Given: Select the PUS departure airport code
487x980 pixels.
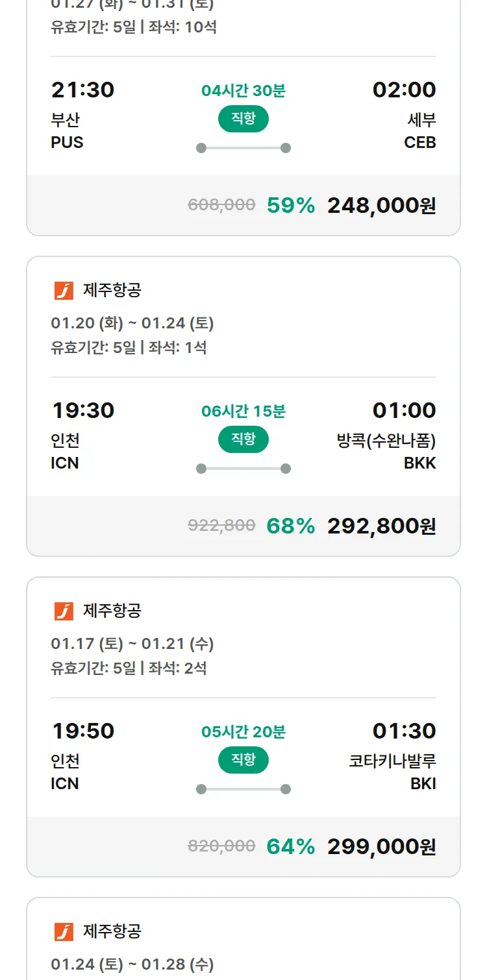Looking at the screenshot, I should pyautogui.click(x=68, y=143).
